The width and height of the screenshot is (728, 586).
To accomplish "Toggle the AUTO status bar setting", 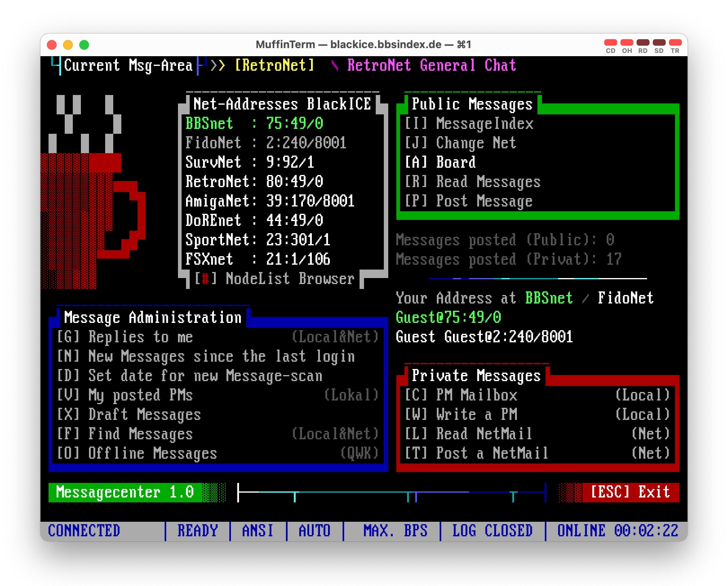I will tap(314, 531).
